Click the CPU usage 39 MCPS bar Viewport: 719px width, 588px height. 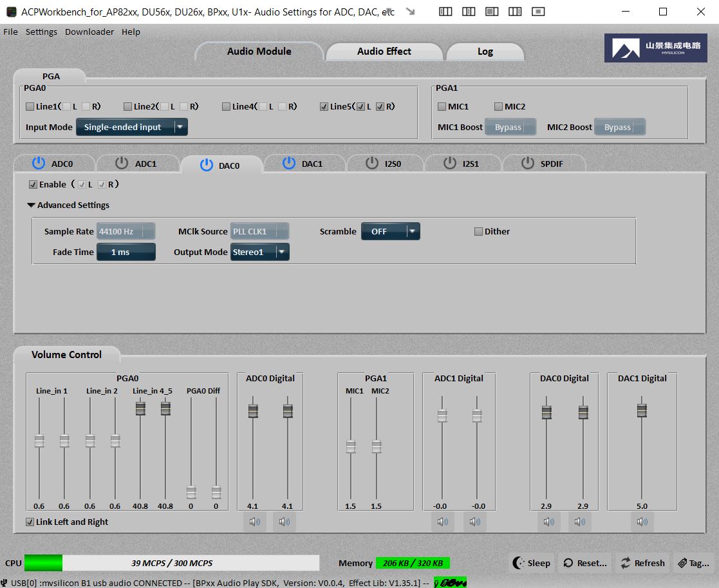(171, 563)
